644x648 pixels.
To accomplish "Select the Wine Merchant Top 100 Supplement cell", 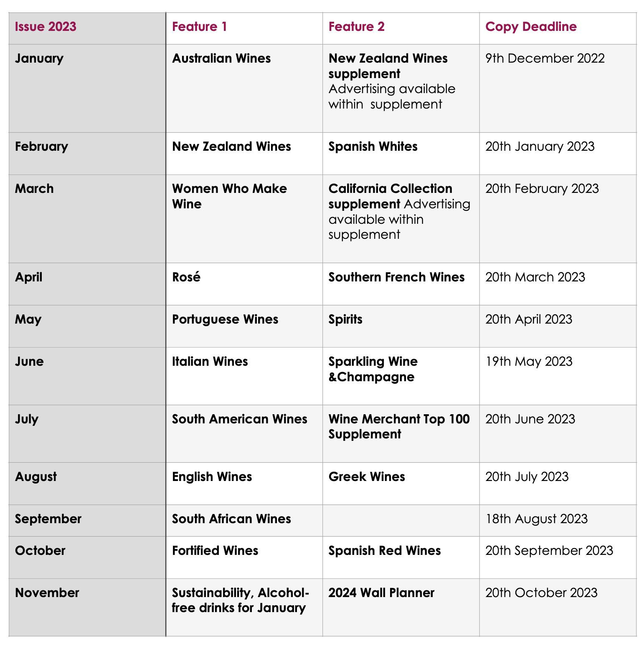I will coord(398,426).
